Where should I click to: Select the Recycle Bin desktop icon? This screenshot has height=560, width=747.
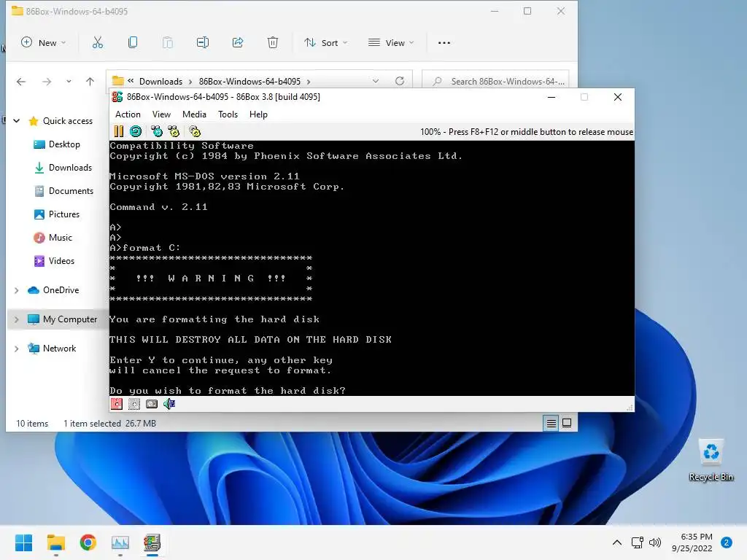click(x=711, y=460)
